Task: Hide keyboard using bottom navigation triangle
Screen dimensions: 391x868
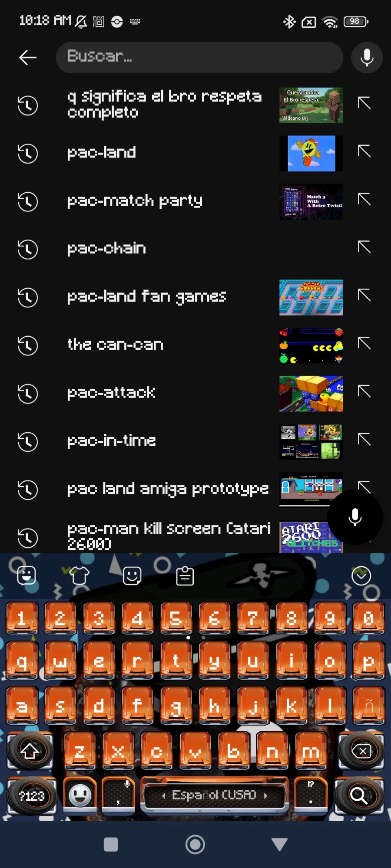Action: 279,844
